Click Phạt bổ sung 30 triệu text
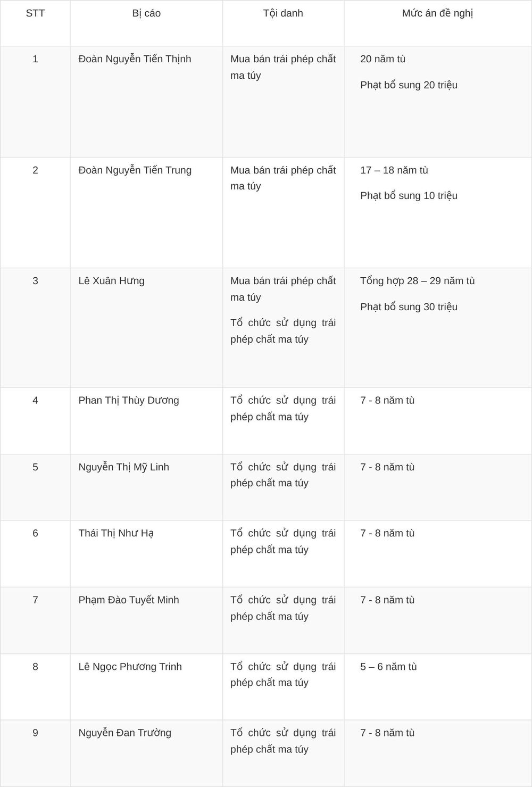The height and width of the screenshot is (787, 532). pos(409,307)
